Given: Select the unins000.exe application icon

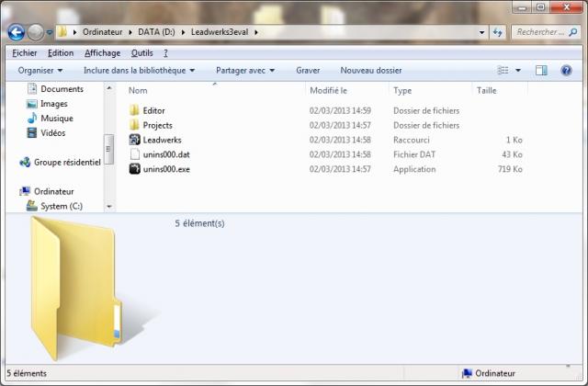Looking at the screenshot, I should (x=134, y=169).
